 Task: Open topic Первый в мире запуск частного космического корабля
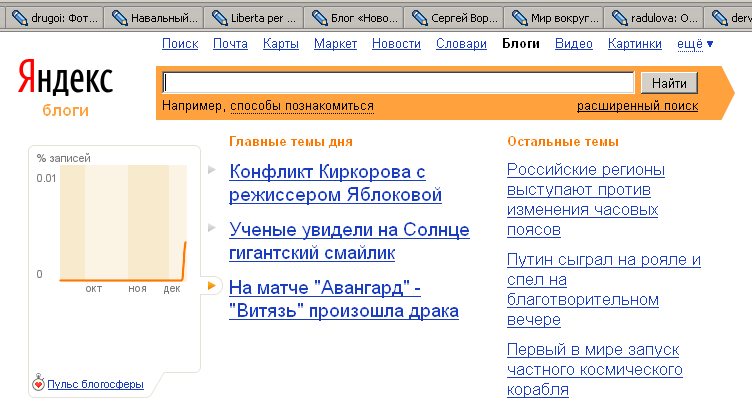(x=595, y=370)
